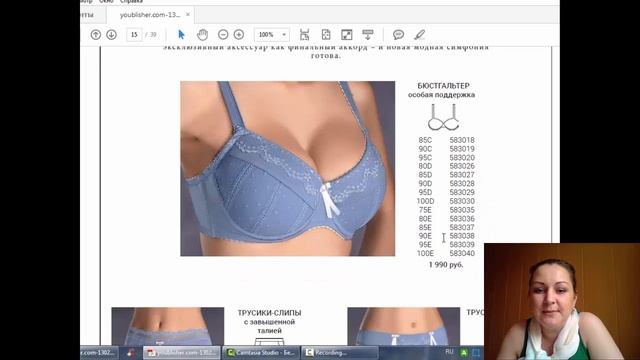Open Camtasia Studio from the taskbar
Viewport: 640px width, 360px height.
point(261,352)
